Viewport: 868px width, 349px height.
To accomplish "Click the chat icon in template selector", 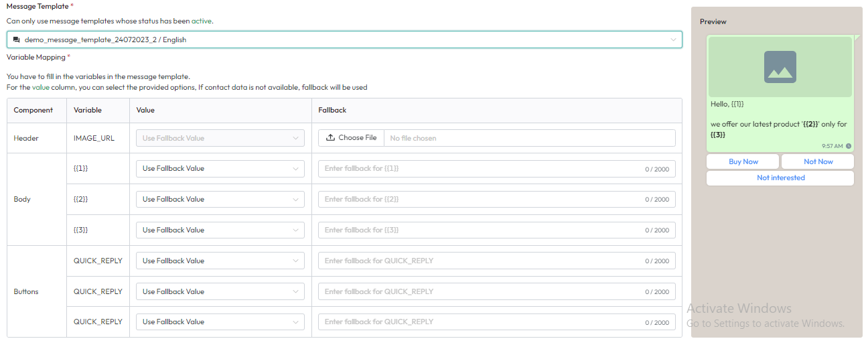I will point(17,40).
